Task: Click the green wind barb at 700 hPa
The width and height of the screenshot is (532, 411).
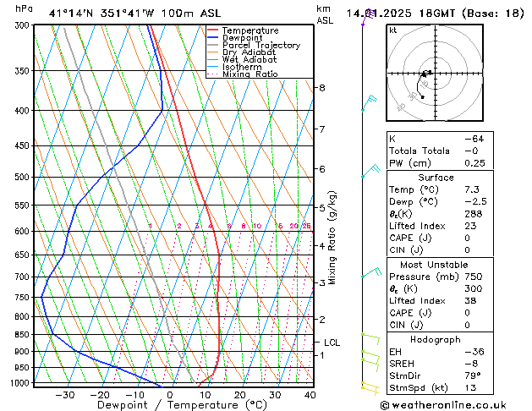Action: coord(371,272)
